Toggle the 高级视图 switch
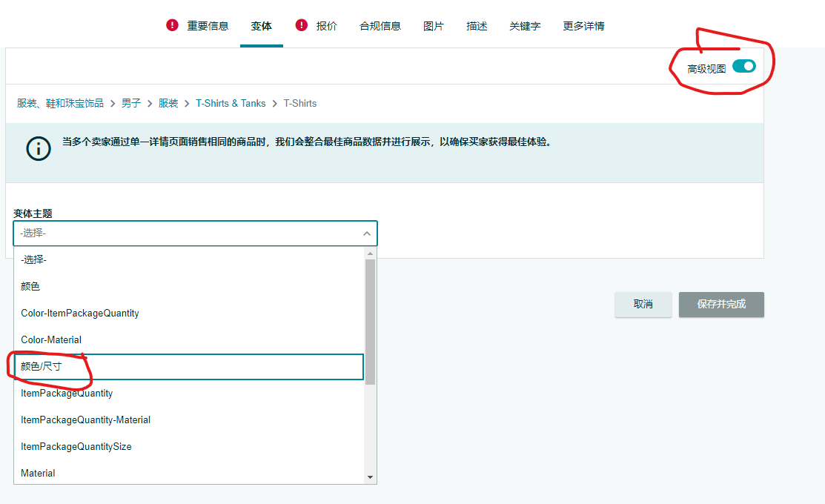The image size is (825, 504). pos(744,66)
